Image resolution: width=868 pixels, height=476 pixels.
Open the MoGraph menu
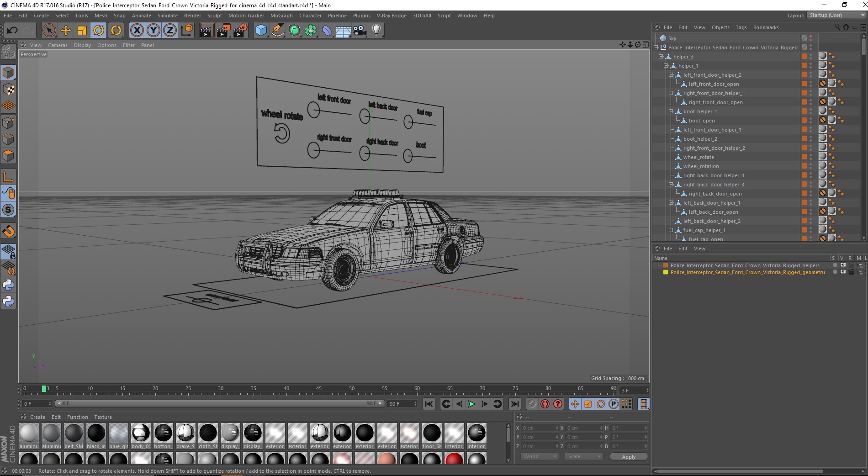click(281, 16)
